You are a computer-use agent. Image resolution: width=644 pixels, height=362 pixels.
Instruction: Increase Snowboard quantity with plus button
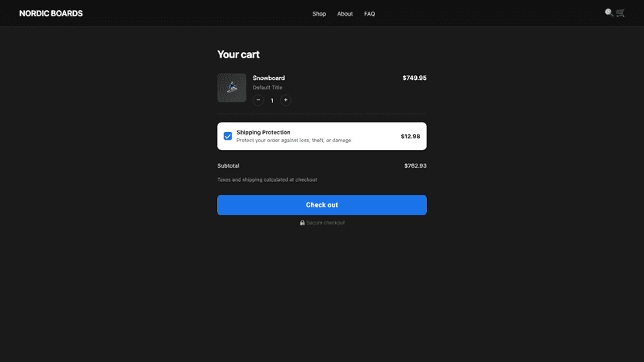(285, 100)
